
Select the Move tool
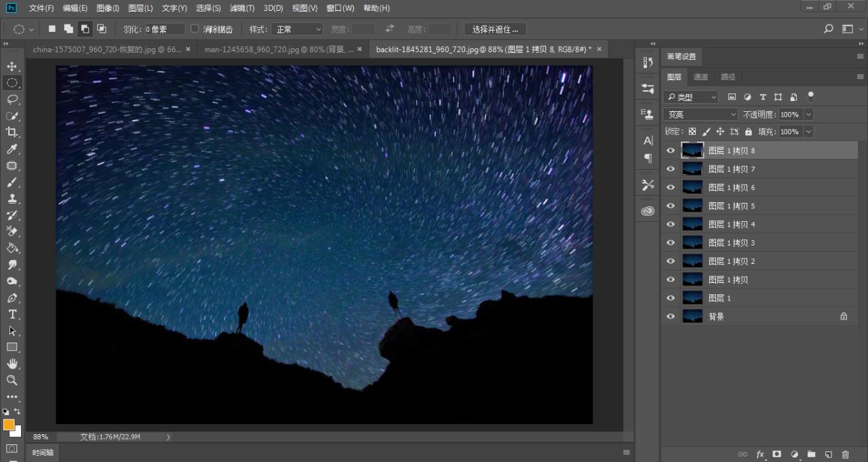[12, 66]
